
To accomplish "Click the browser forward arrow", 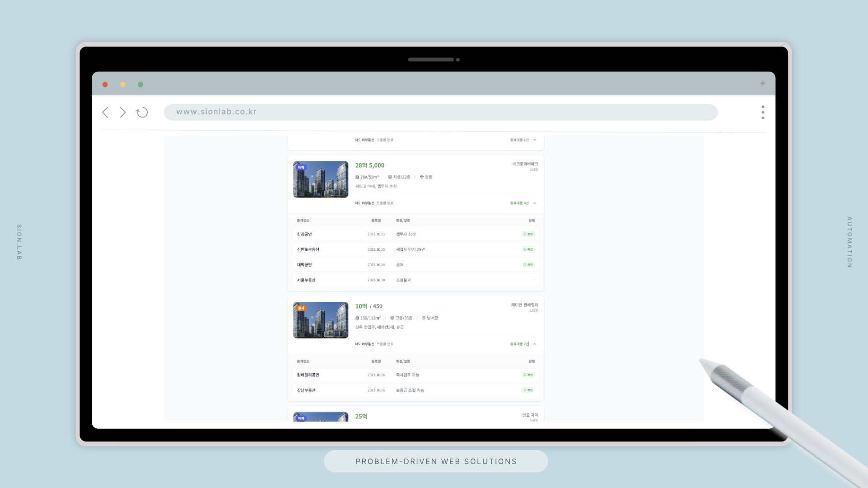I will click(123, 113).
